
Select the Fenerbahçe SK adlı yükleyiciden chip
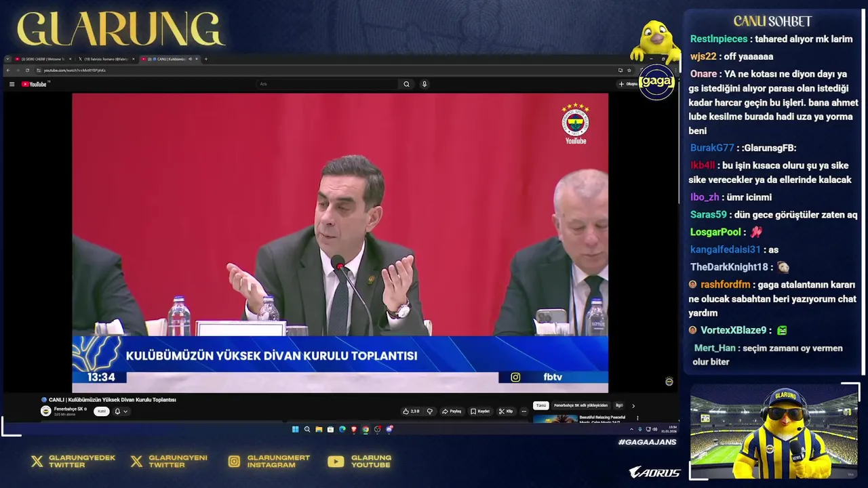click(581, 405)
